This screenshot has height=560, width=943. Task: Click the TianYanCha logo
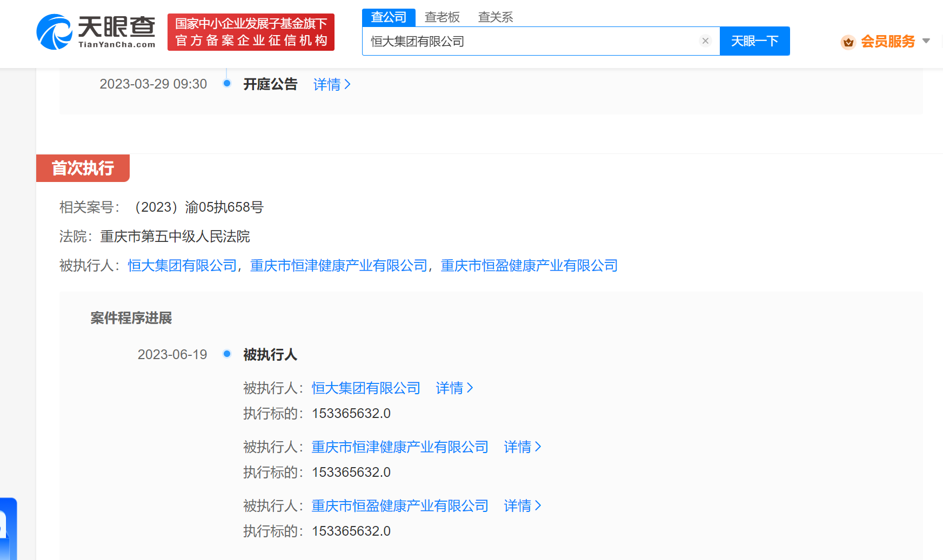tap(96, 32)
